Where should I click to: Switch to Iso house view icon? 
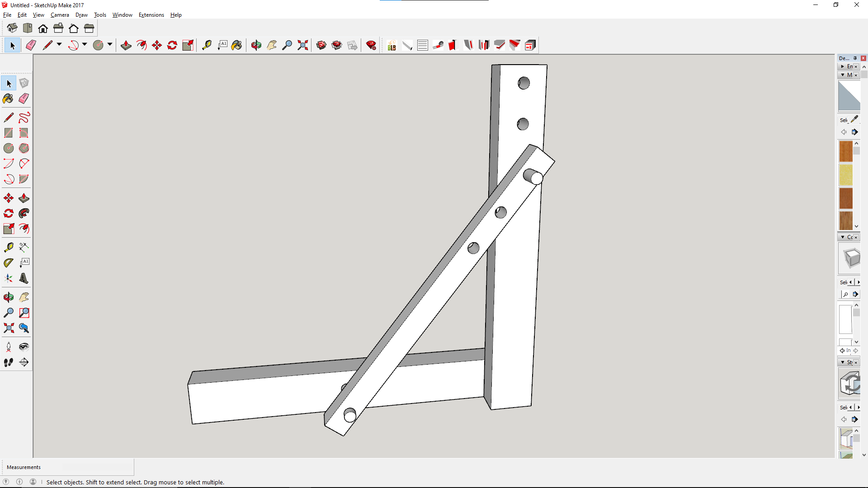[12, 28]
